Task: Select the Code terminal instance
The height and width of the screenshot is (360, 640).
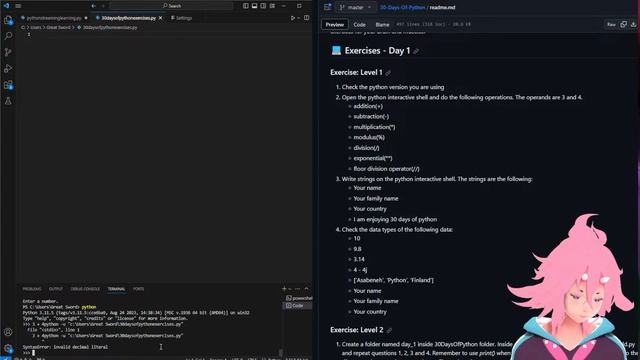Action: click(297, 305)
